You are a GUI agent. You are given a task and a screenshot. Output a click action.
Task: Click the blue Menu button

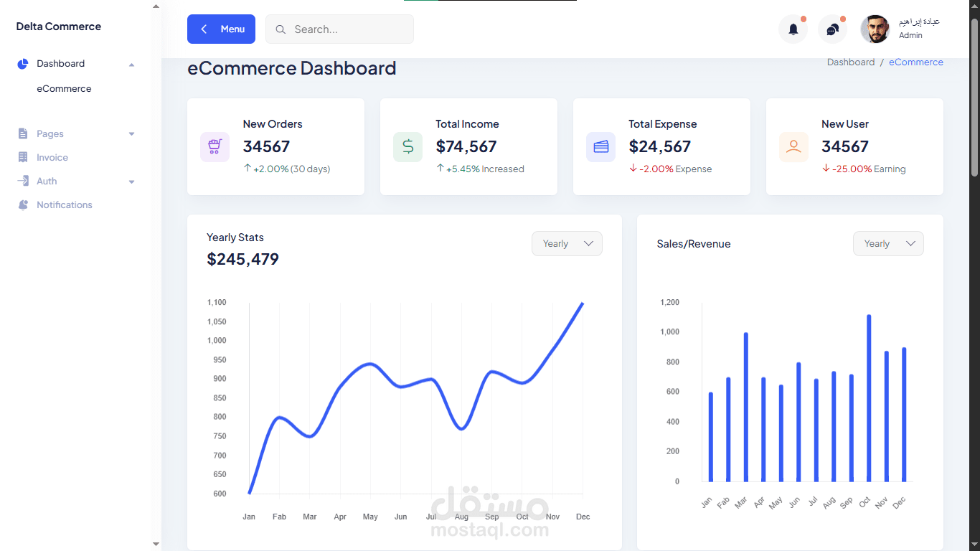(x=221, y=29)
